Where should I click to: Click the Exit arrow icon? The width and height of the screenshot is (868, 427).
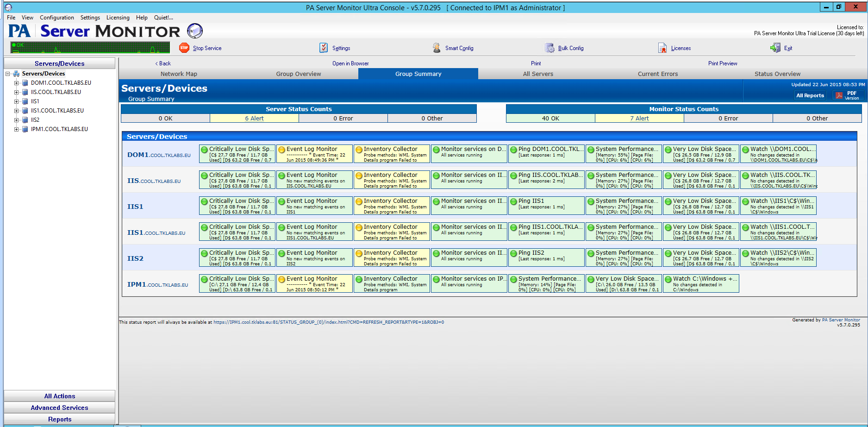[775, 48]
